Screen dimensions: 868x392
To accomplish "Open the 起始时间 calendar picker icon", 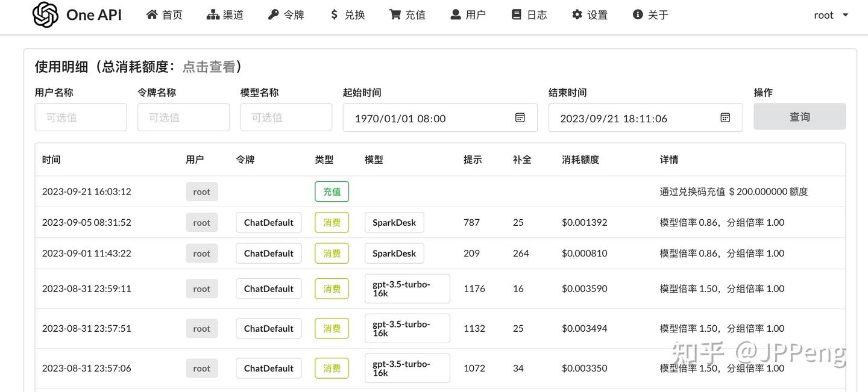I will pyautogui.click(x=520, y=117).
